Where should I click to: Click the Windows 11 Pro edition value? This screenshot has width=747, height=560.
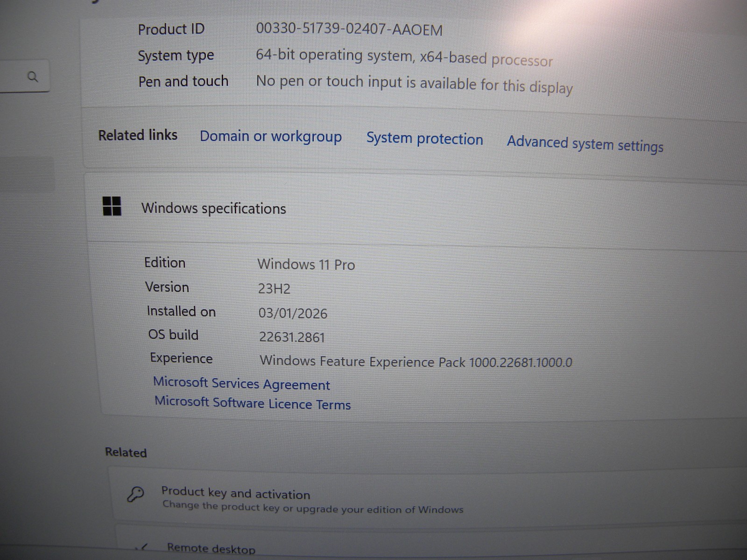click(306, 265)
